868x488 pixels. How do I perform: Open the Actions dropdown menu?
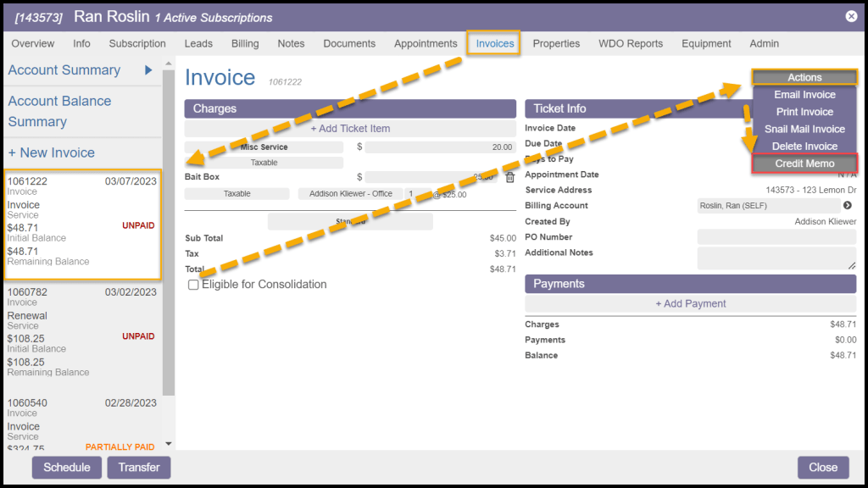[x=804, y=77]
